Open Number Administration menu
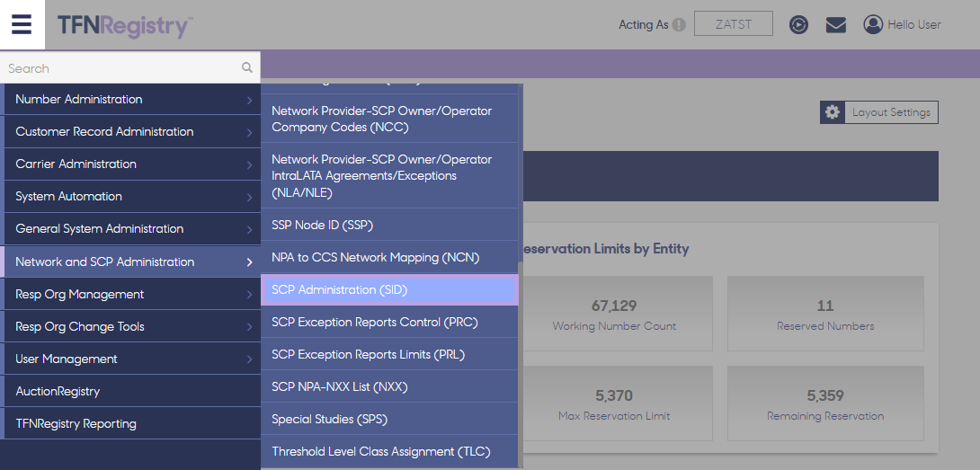 click(x=132, y=100)
